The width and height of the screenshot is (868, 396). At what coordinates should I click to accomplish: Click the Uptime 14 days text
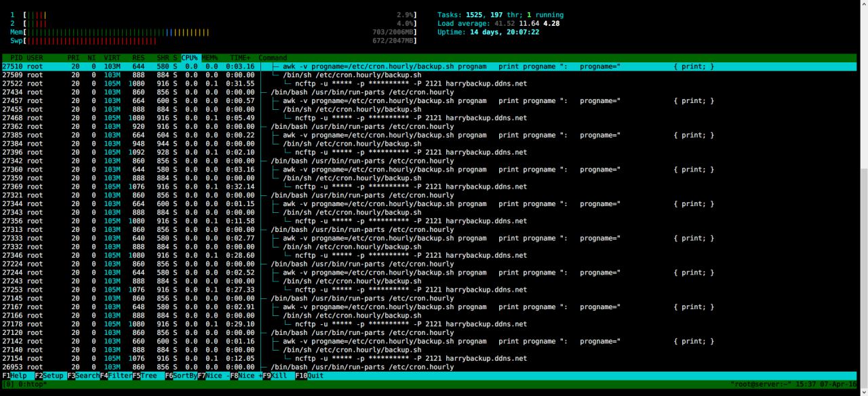[488, 32]
